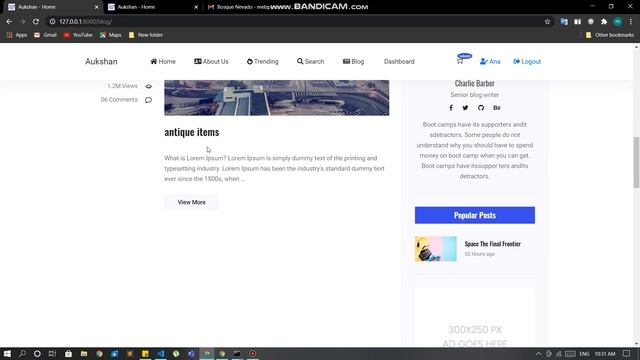Open the Ana user profile link
The image size is (640, 360).
[x=490, y=62]
